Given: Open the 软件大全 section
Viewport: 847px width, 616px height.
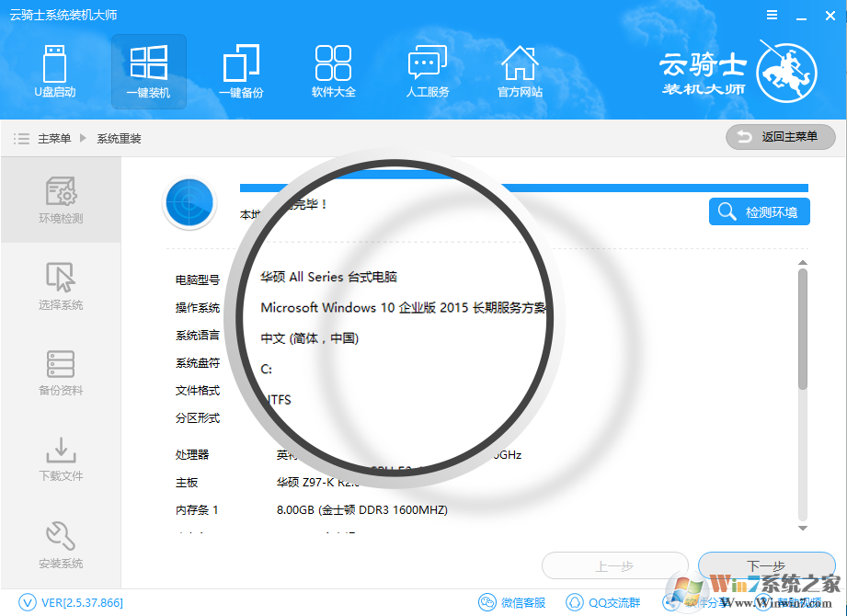Looking at the screenshot, I should coord(333,72).
